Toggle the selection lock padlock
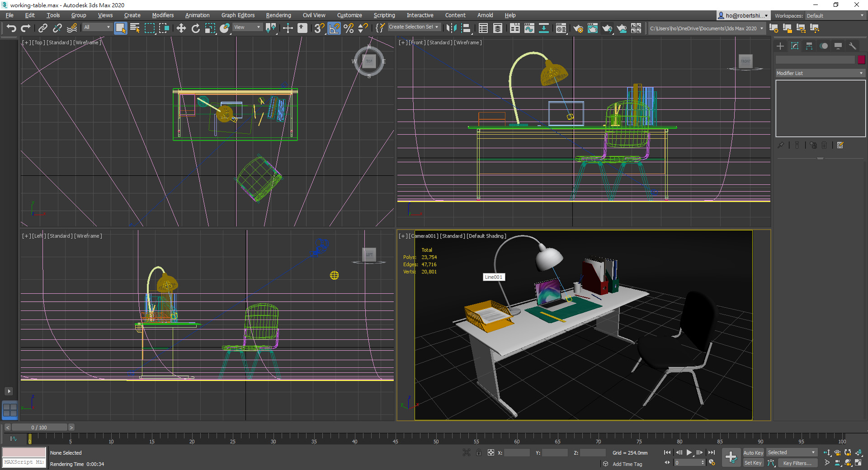 point(478,452)
